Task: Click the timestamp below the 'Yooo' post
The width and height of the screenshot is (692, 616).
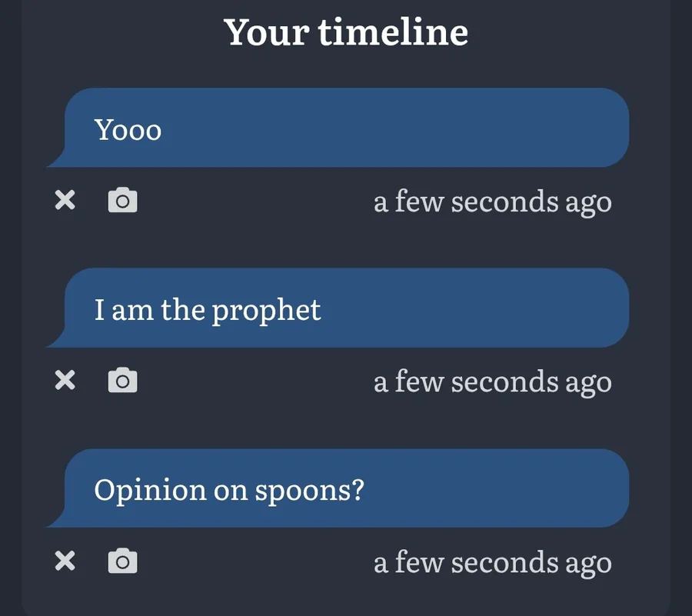Action: (493, 202)
